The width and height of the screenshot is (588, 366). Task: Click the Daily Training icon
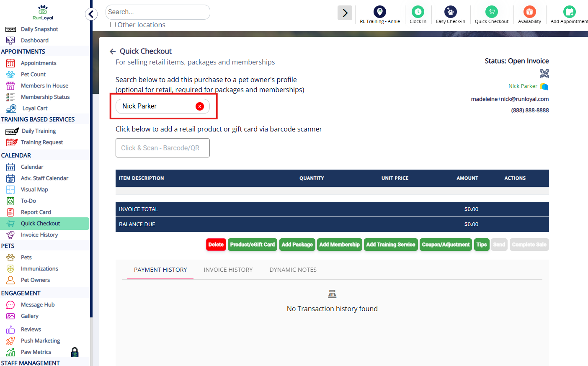tap(12, 131)
